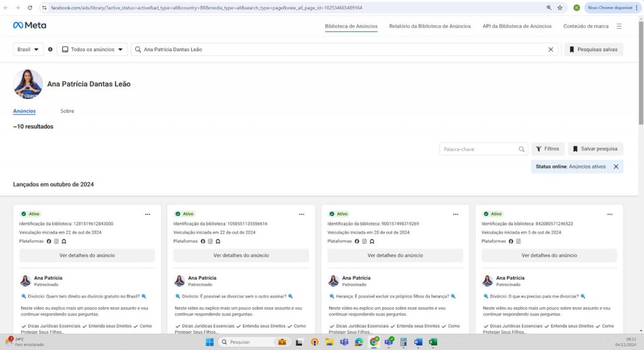Image resolution: width=644 pixels, height=350 pixels.
Task: Click the '~10 resultados' count text
Action: point(33,127)
